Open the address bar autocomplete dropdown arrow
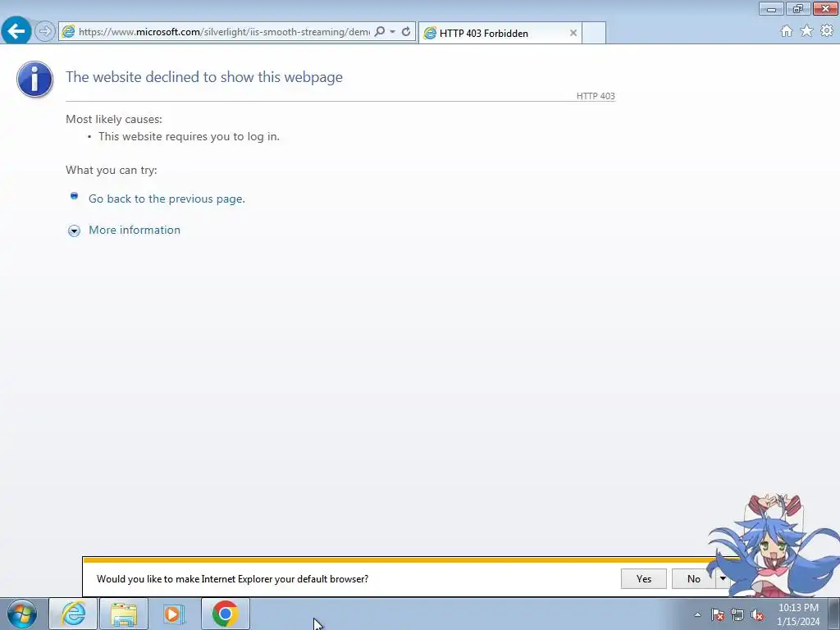This screenshot has width=840, height=630. (393, 32)
